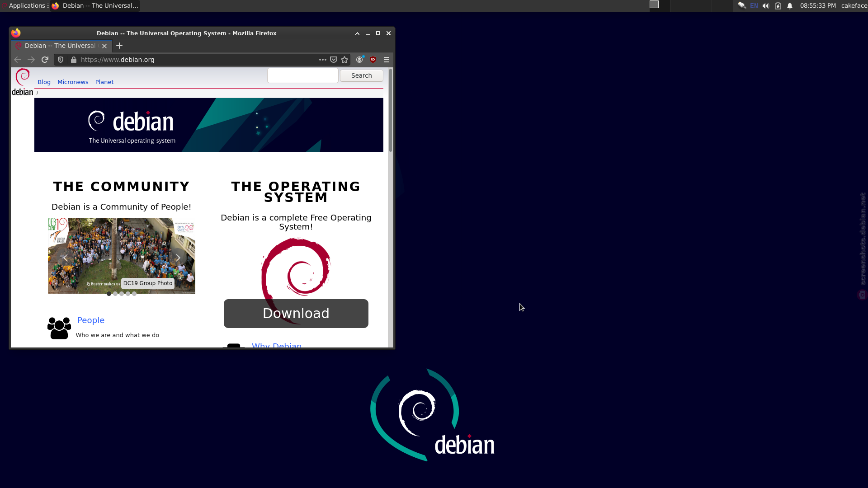
Task: Open battery power manager icon
Action: pyautogui.click(x=778, y=6)
